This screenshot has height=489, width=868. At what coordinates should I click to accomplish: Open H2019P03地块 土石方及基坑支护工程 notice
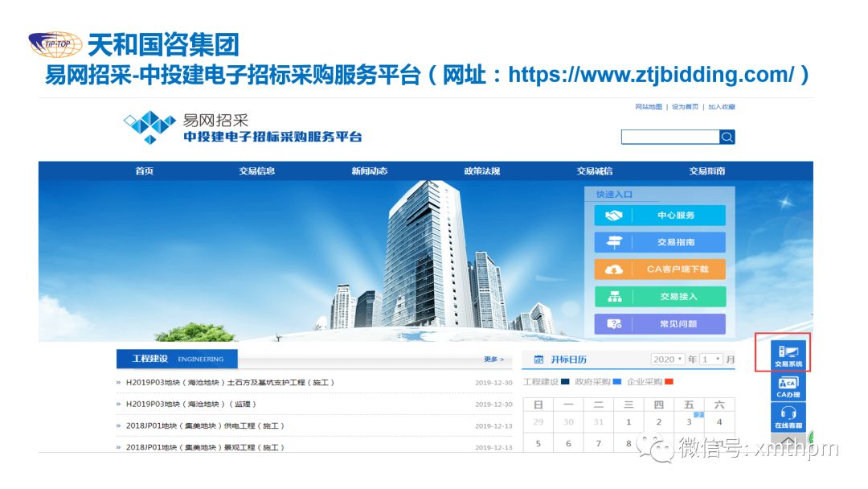(231, 383)
